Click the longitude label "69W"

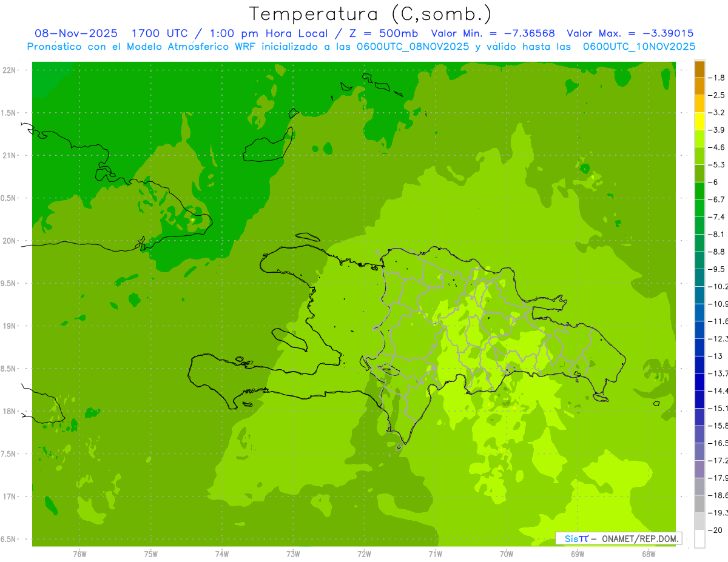point(578,554)
